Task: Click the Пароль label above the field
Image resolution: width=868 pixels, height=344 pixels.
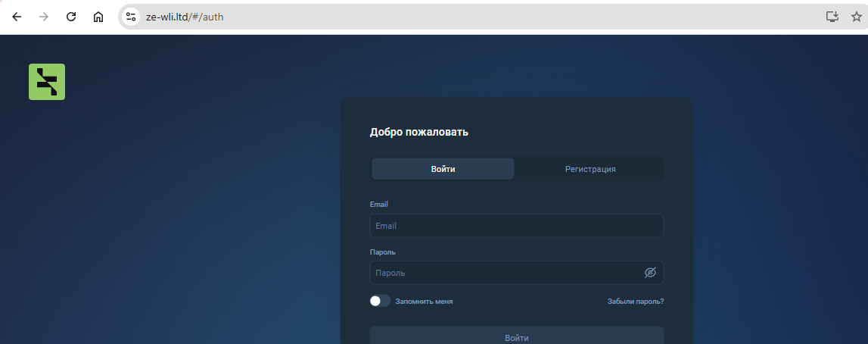Action: click(382, 252)
